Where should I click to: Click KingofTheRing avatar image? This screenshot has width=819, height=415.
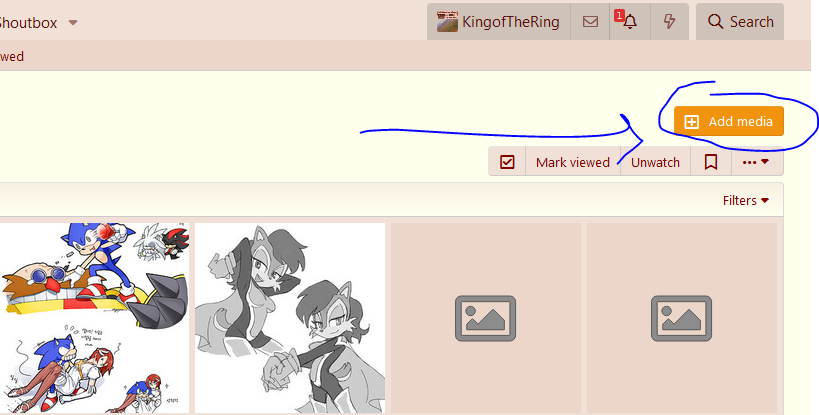pos(447,22)
